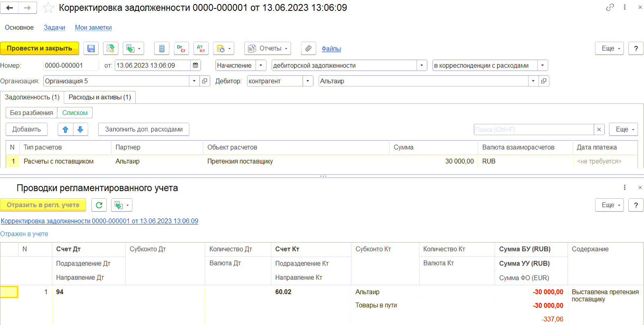Go forward using the right arrow button
Screen dimensions: 644x325
[x=28, y=8]
